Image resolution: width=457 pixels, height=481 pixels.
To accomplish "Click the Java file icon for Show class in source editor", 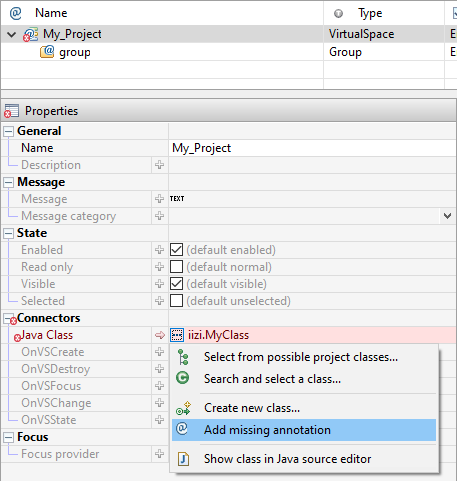I will tap(183, 459).
